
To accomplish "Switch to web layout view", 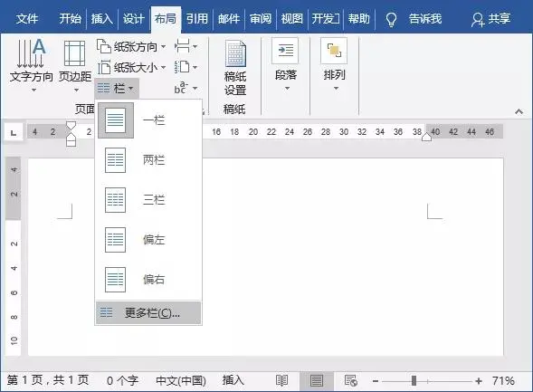I will pos(350,380).
